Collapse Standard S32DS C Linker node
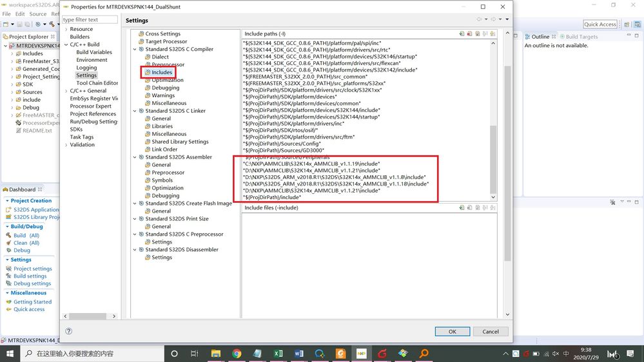This screenshot has width=644, height=362. tap(135, 111)
